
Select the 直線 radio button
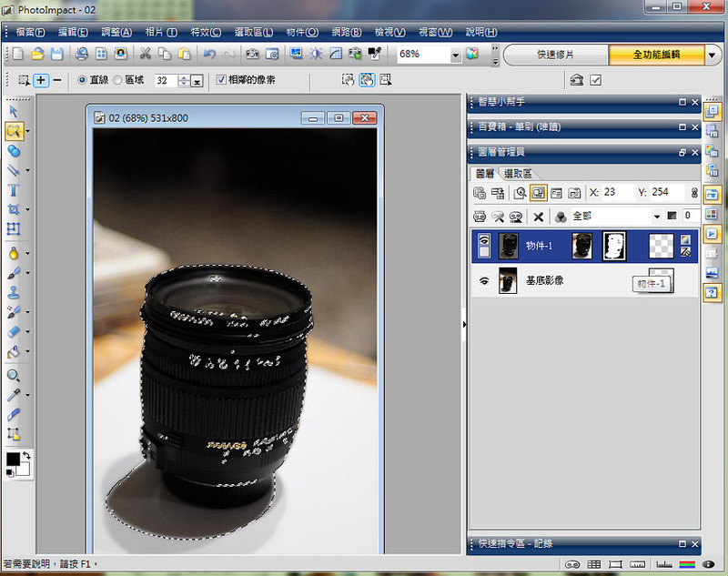(x=82, y=80)
